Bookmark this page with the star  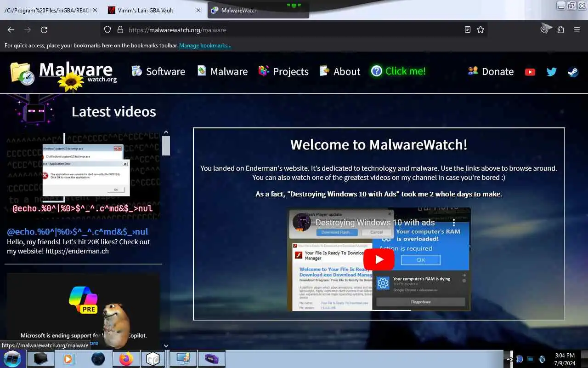481,29
